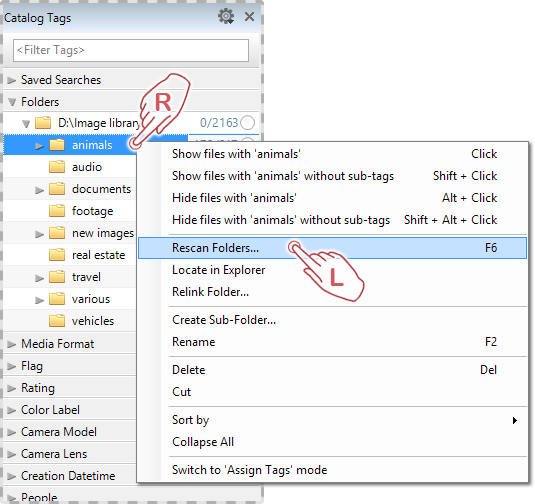535x504 pixels.
Task: Expand the Rating section
Action: pos(12,388)
